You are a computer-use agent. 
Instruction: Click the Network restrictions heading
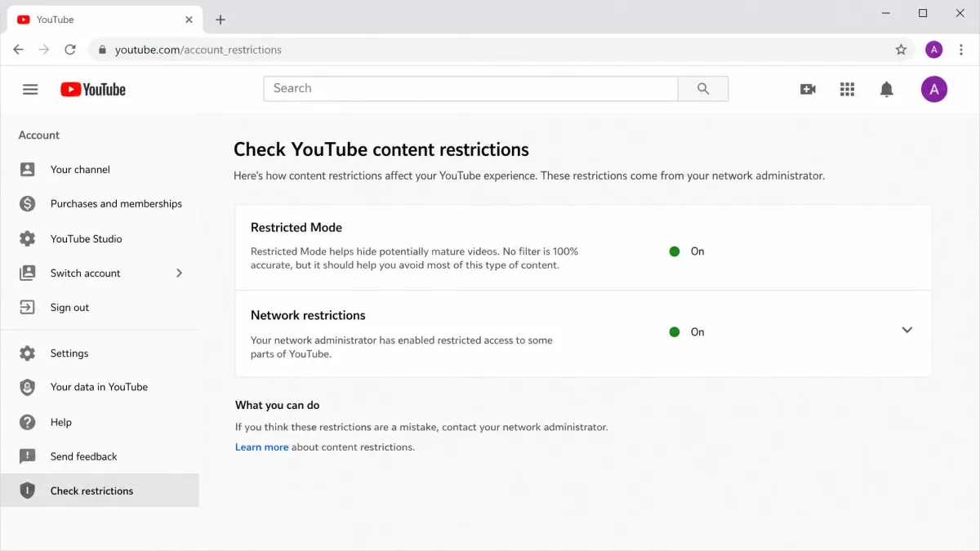(308, 315)
